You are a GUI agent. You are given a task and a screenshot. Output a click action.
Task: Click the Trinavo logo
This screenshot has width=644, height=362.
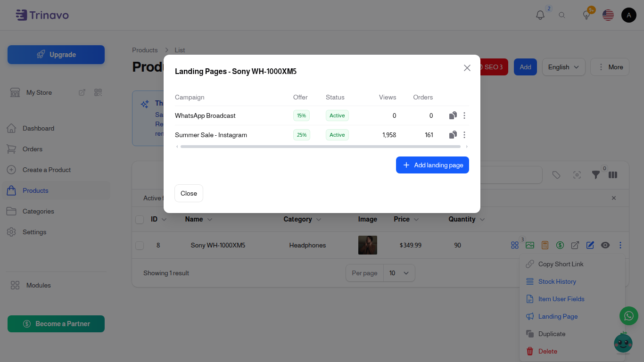[x=42, y=15]
